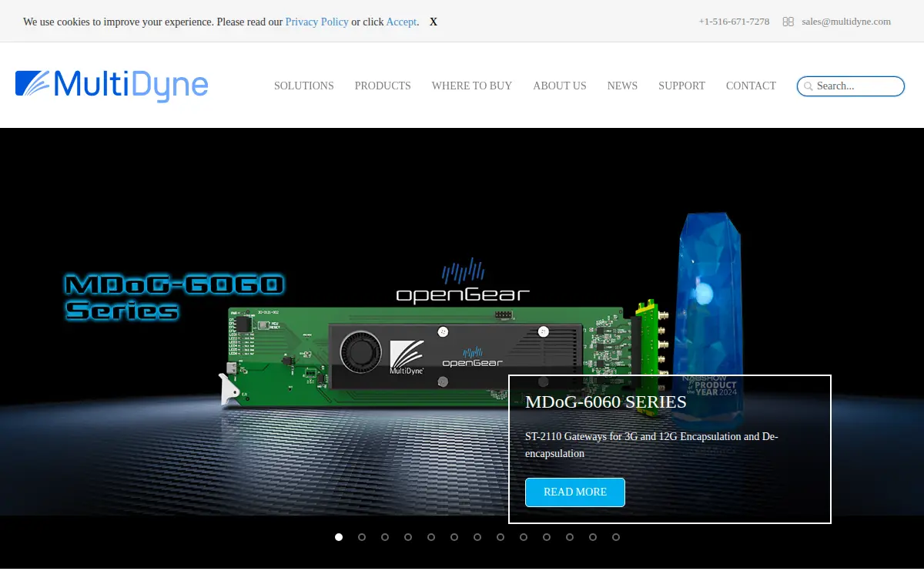Click the icon beside the sales email
924x578 pixels.
(x=788, y=22)
